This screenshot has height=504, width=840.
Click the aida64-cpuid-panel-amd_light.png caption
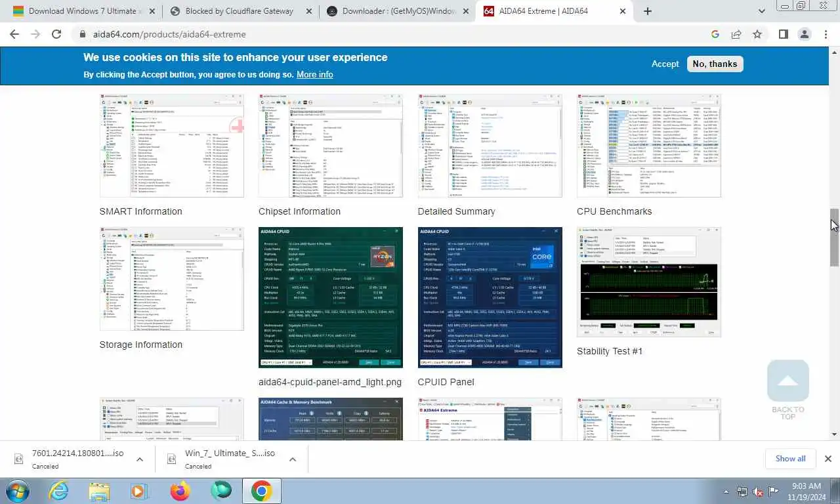(330, 382)
